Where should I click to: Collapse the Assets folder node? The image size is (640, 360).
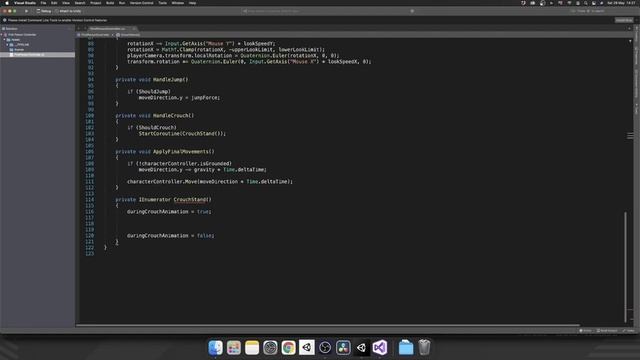point(5,40)
